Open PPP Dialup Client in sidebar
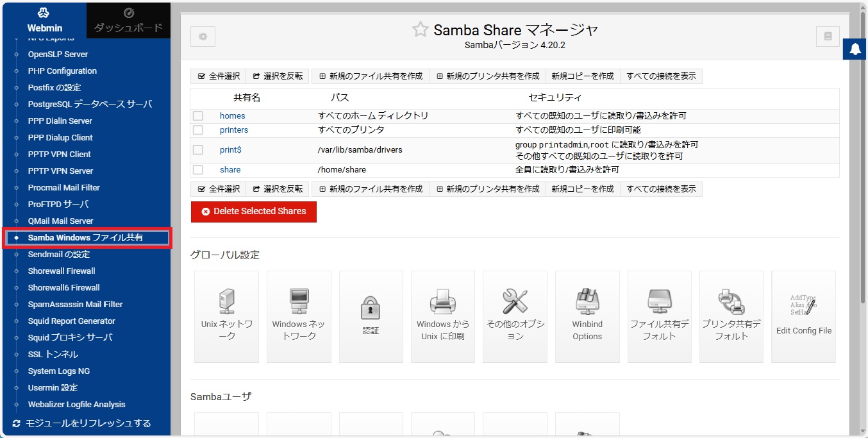 60,138
